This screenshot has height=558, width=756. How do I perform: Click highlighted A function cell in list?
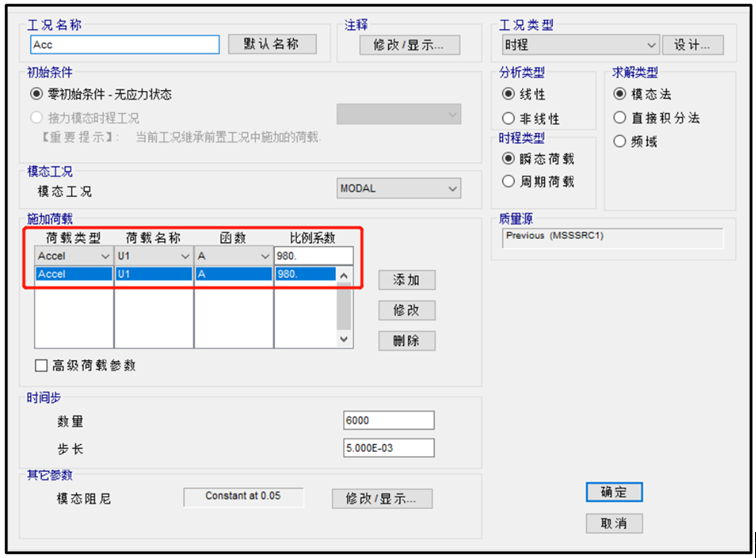(x=234, y=274)
